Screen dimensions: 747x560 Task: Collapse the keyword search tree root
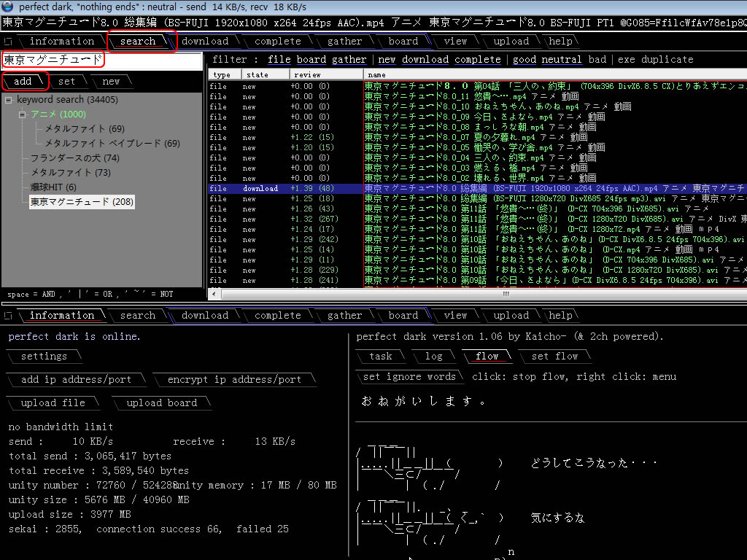click(x=8, y=100)
